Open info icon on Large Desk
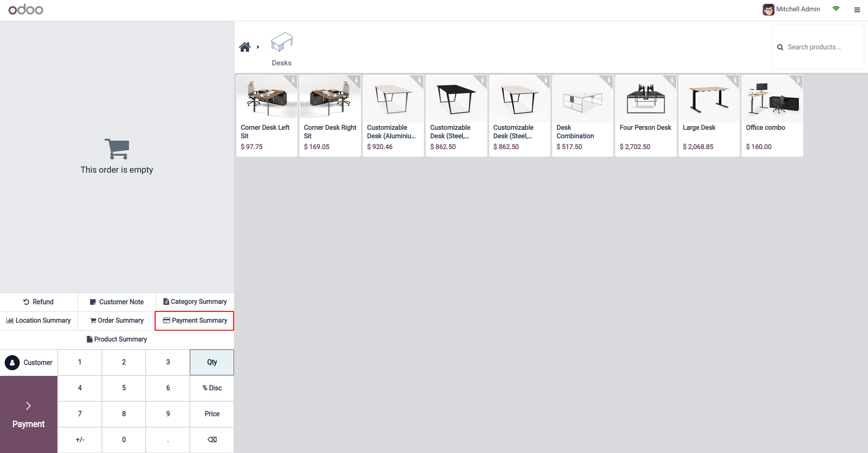Image resolution: width=868 pixels, height=453 pixels. [735, 79]
